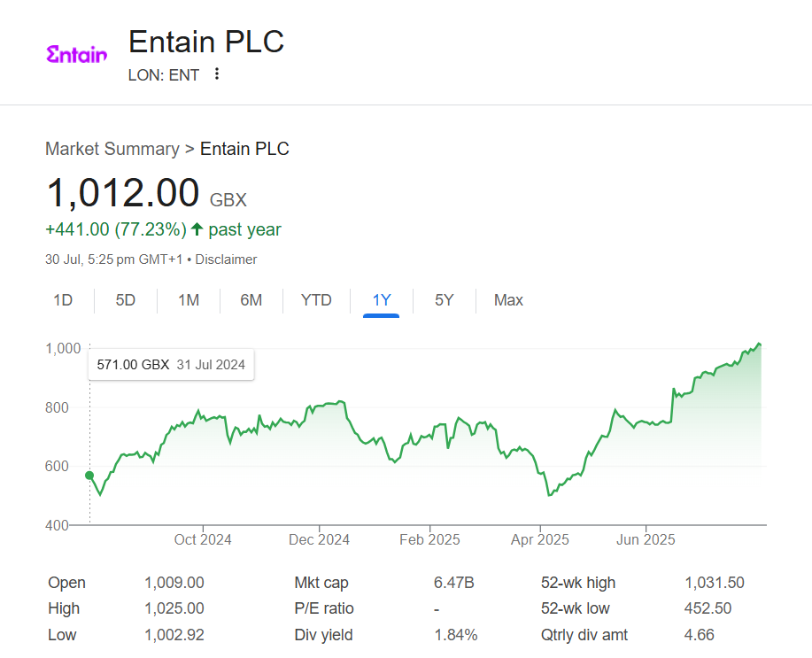Click the Dec 2024 axis label
812x658 pixels.
pos(319,539)
